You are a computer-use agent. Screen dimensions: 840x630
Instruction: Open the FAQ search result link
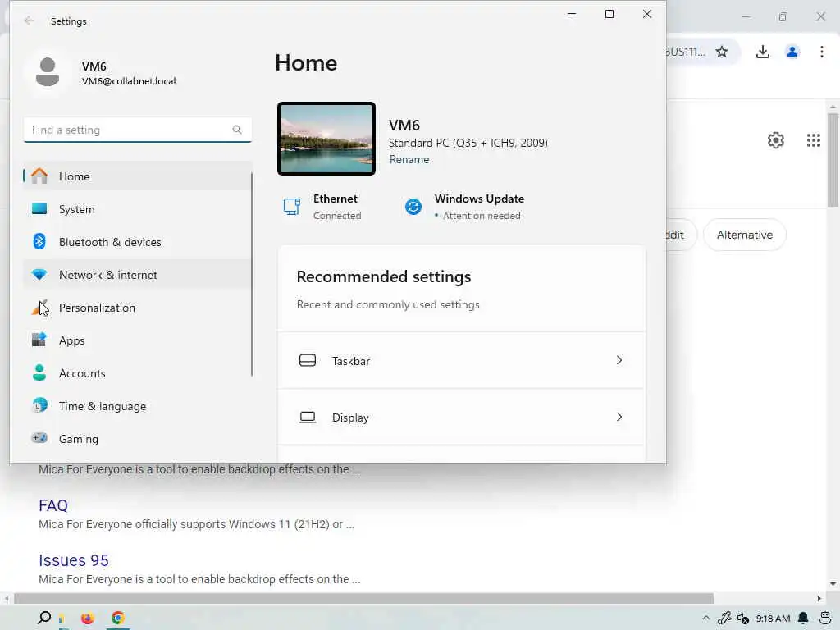point(53,505)
